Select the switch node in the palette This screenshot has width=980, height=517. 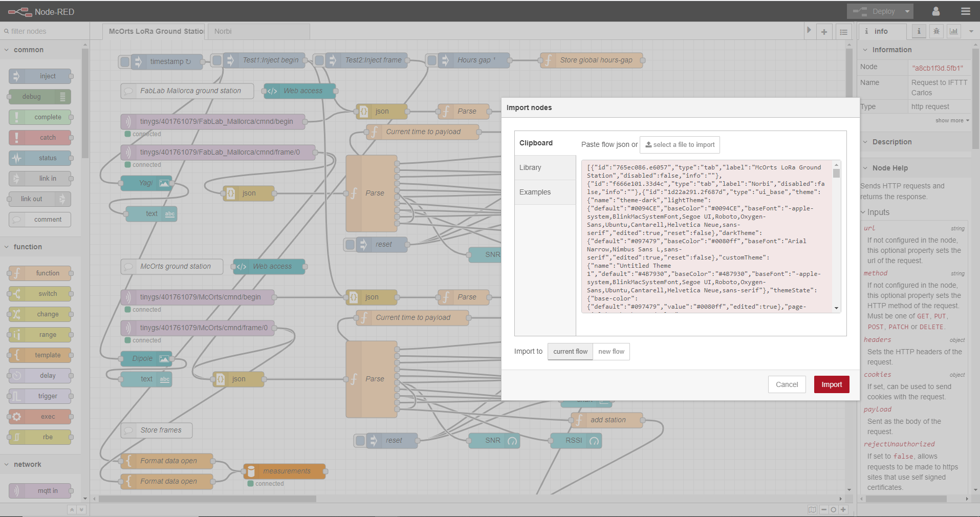(x=39, y=293)
